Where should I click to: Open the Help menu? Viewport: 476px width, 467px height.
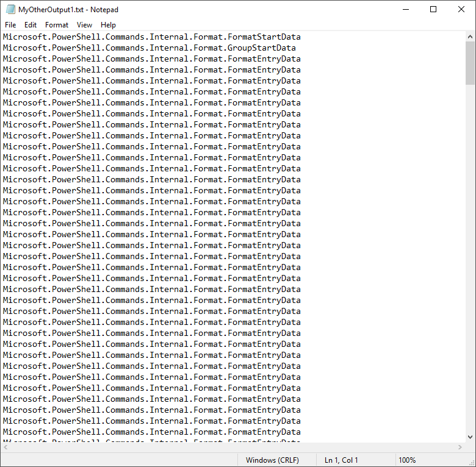pos(108,25)
